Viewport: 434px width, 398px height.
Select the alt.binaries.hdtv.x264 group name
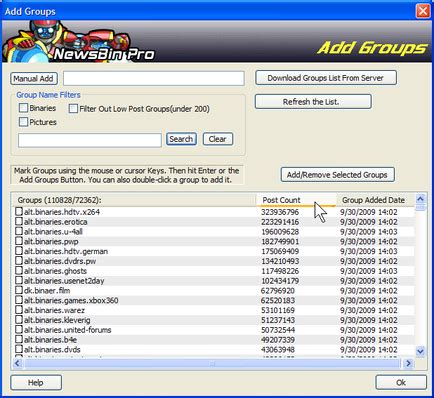pos(62,212)
